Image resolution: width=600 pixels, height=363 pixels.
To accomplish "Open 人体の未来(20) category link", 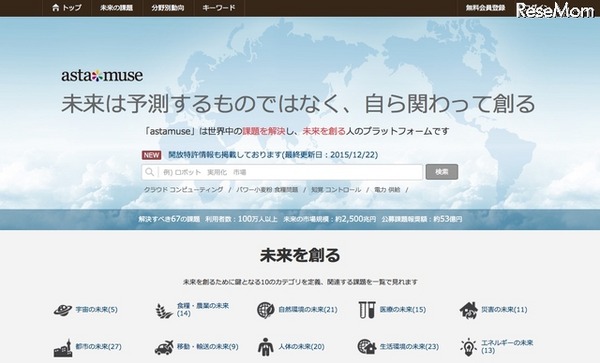I will coord(302,347).
